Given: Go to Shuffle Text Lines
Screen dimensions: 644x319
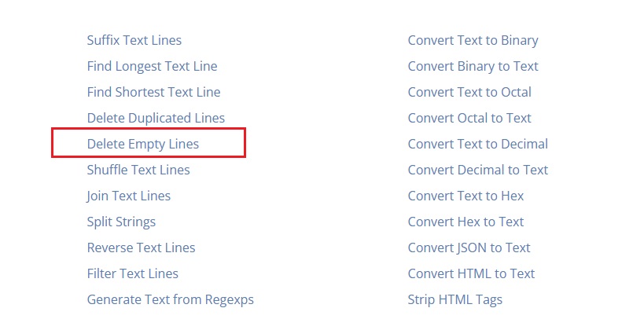Looking at the screenshot, I should [x=138, y=170].
